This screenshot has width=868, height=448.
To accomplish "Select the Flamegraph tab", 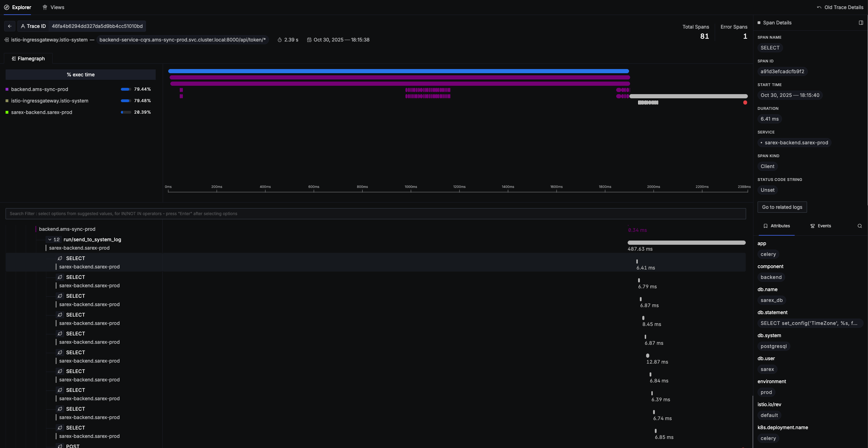I will coord(28,59).
